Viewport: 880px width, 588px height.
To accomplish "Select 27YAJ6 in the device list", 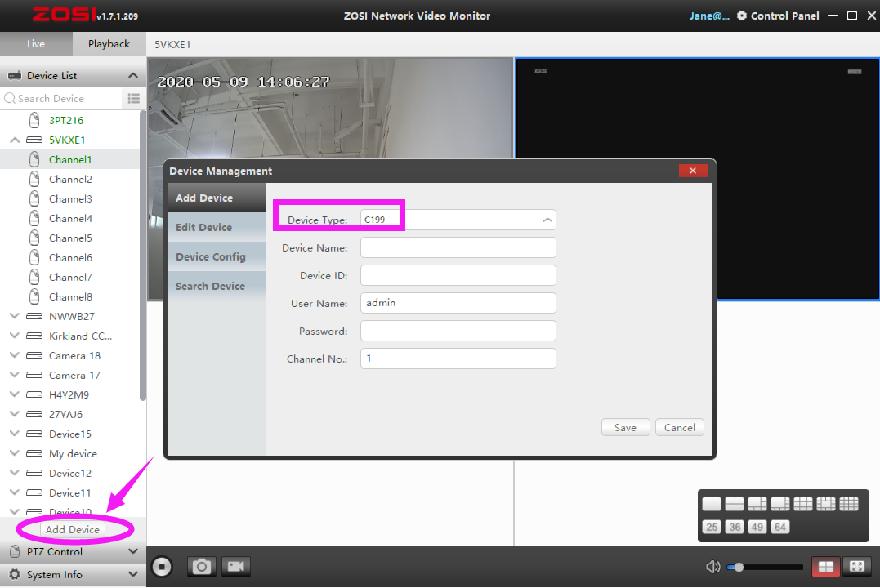I will point(69,414).
